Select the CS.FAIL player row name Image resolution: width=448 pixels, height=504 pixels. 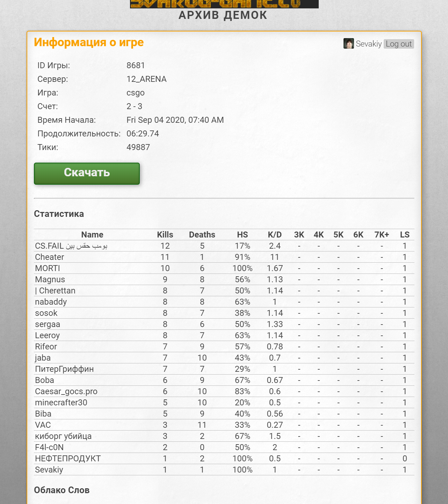[71, 246]
